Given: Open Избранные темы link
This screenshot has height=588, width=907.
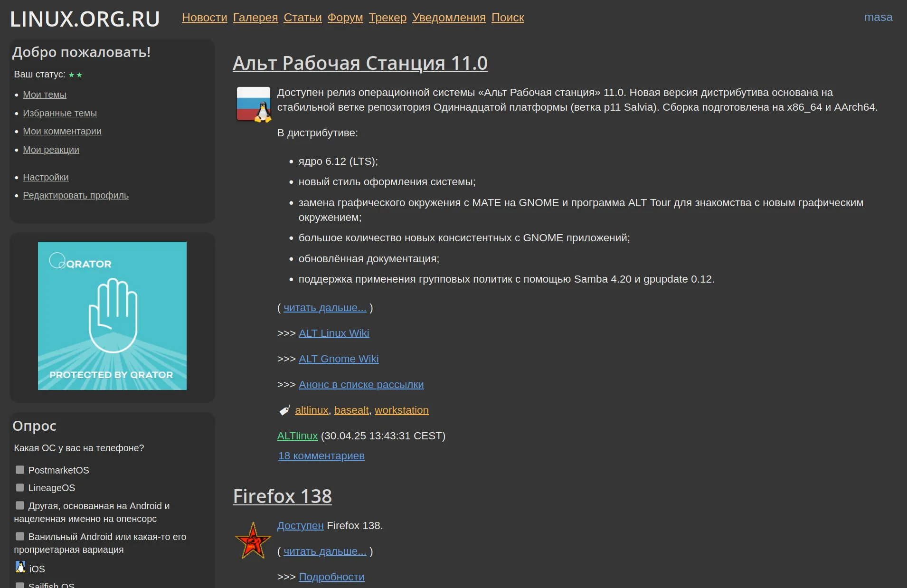Looking at the screenshot, I should [60, 113].
